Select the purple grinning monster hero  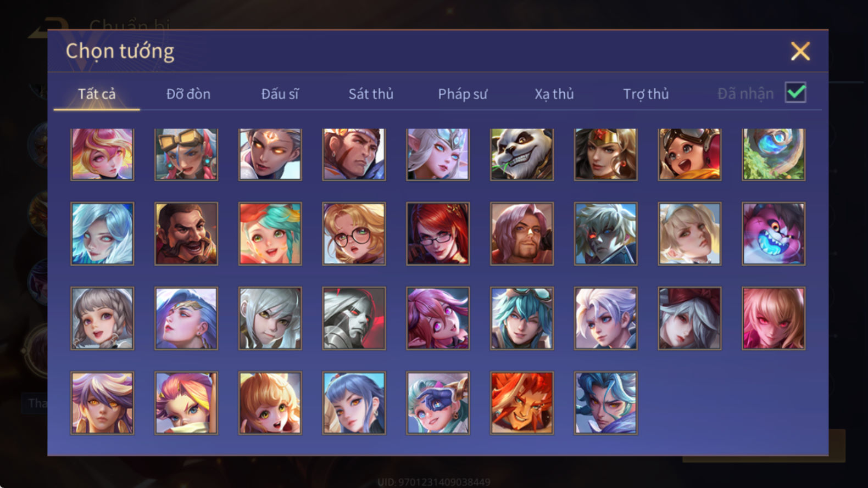[774, 234]
